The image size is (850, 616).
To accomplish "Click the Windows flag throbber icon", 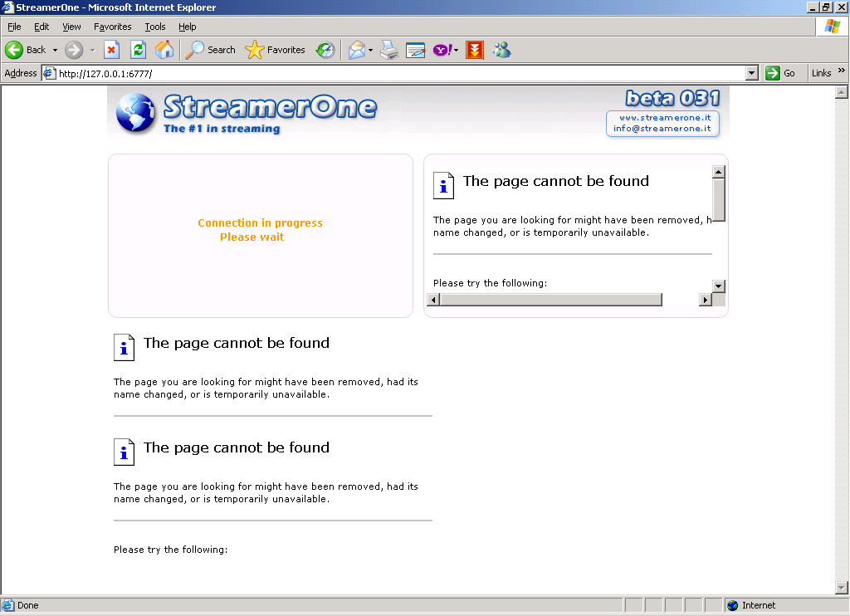I will [832, 26].
